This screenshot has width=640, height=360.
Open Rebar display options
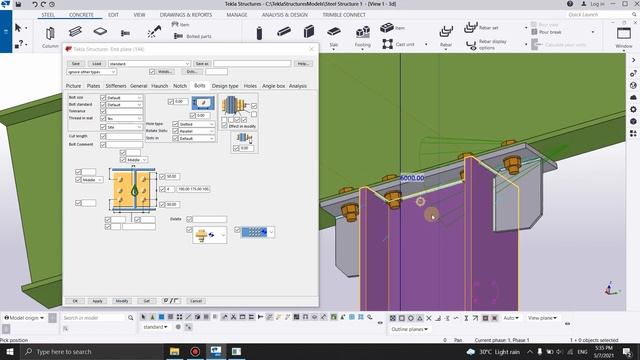(x=487, y=44)
